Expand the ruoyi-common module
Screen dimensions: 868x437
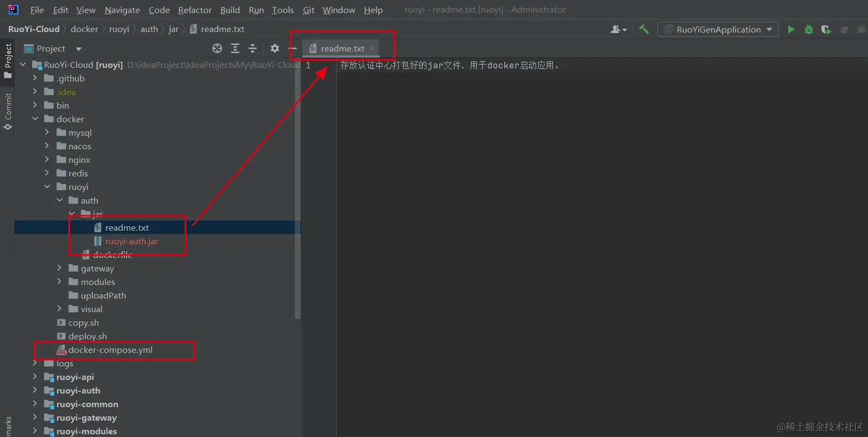click(35, 404)
